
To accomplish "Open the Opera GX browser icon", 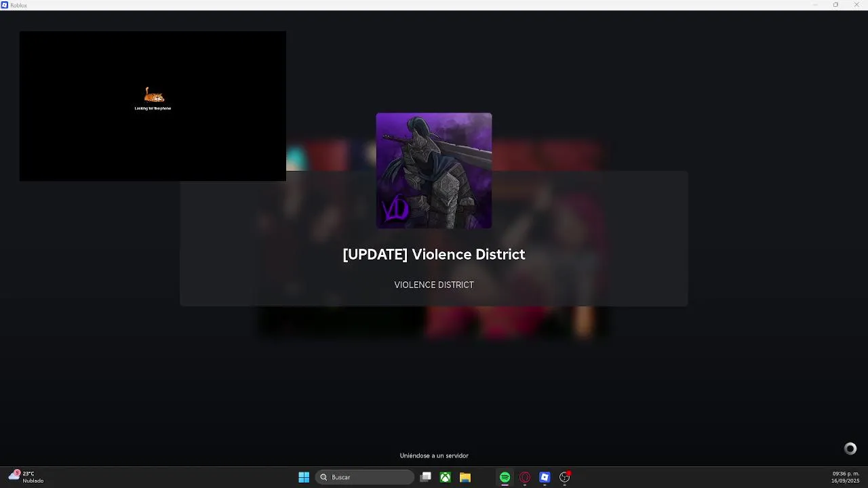I will click(525, 477).
